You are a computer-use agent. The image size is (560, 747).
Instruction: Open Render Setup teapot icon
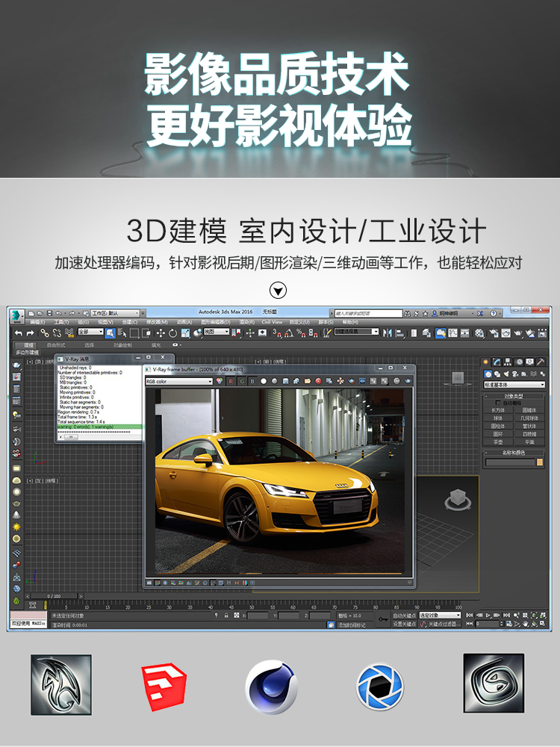(x=494, y=333)
